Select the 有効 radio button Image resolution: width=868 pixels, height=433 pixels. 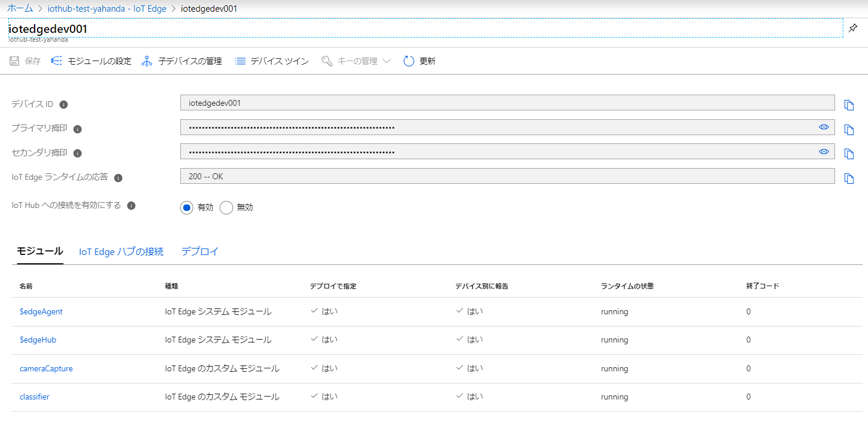pos(187,207)
